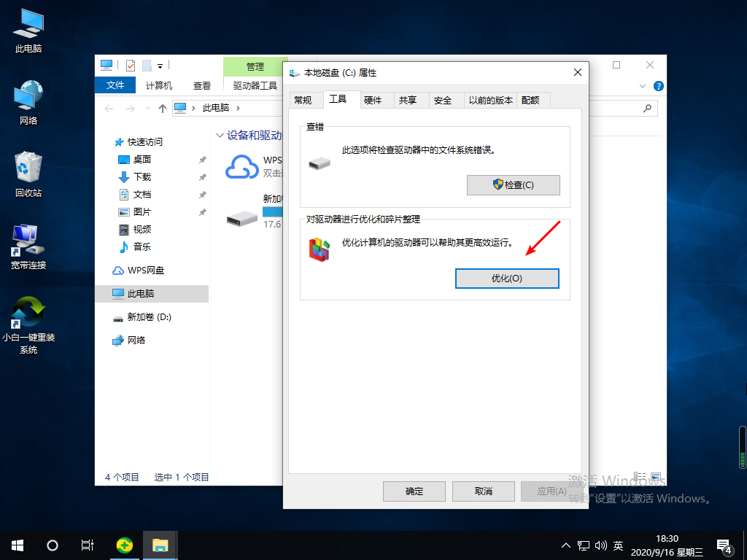The width and height of the screenshot is (747, 560).
Task: Select 新加卷 (D:) in the navigation pane
Action: click(x=149, y=317)
